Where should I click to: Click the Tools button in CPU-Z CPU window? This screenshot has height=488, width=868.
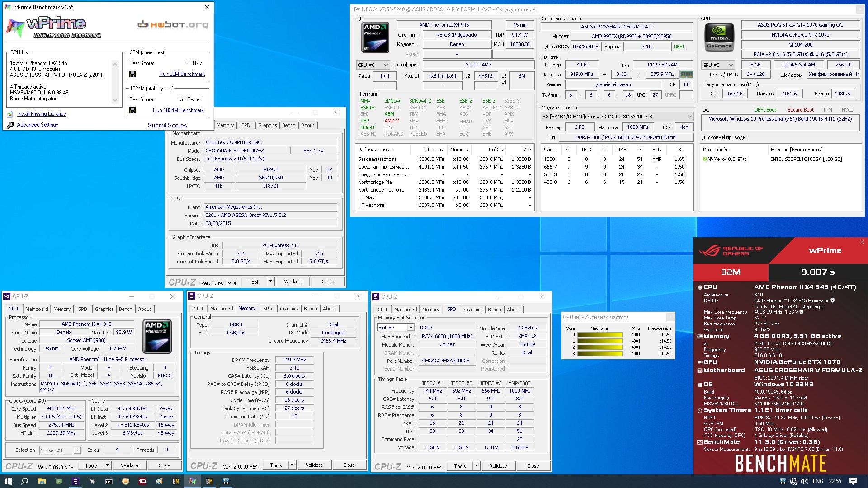point(91,465)
